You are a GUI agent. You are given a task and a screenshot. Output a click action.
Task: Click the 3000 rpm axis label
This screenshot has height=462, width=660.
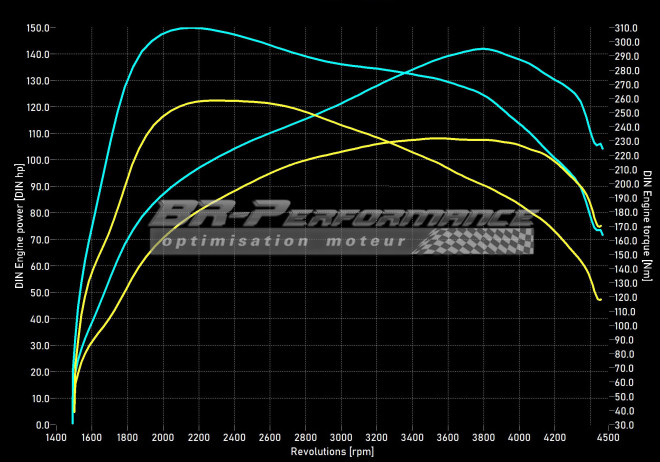[x=341, y=438]
